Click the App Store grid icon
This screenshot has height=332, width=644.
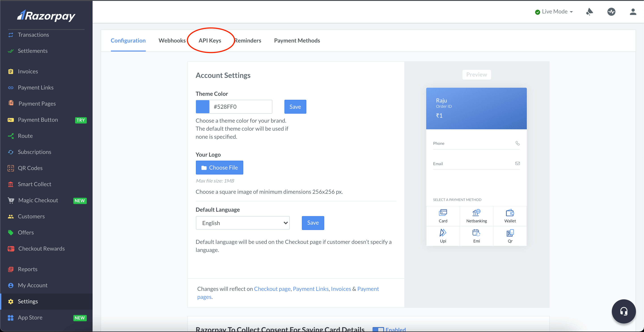point(11,318)
